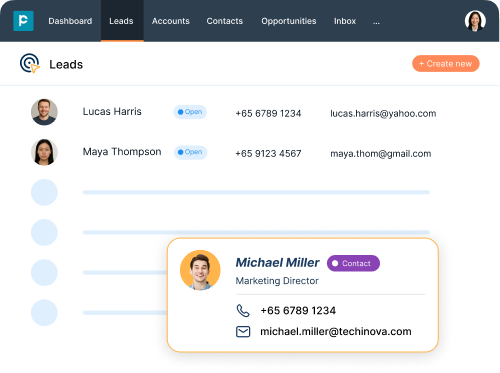Click the phone icon on Michael's card
This screenshot has width=500, height=373.
click(x=243, y=311)
